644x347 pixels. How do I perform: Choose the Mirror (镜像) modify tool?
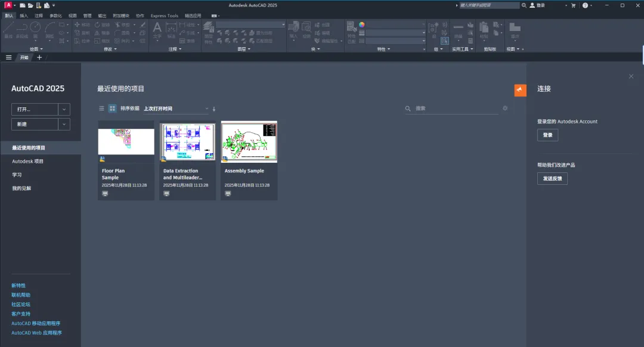[103, 33]
